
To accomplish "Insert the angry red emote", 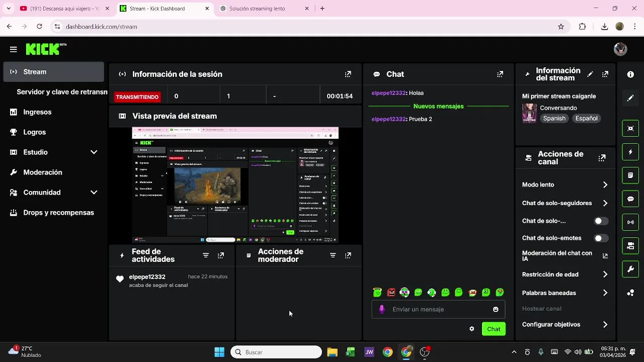I will click(x=391, y=292).
